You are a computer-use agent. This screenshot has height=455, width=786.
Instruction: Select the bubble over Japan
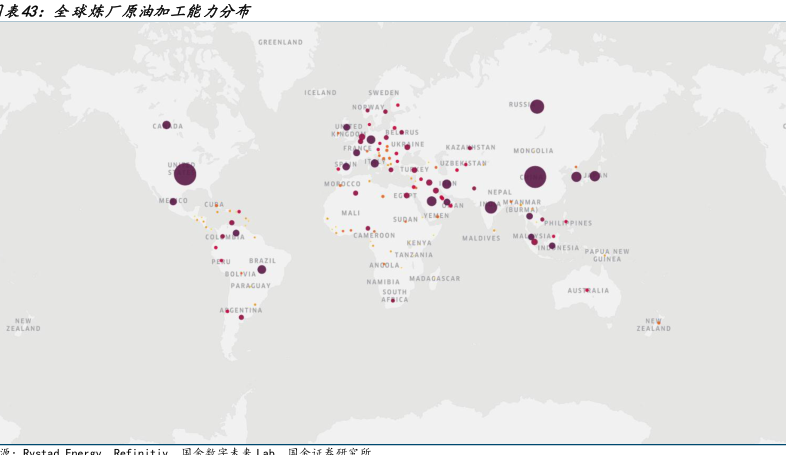pos(595,176)
